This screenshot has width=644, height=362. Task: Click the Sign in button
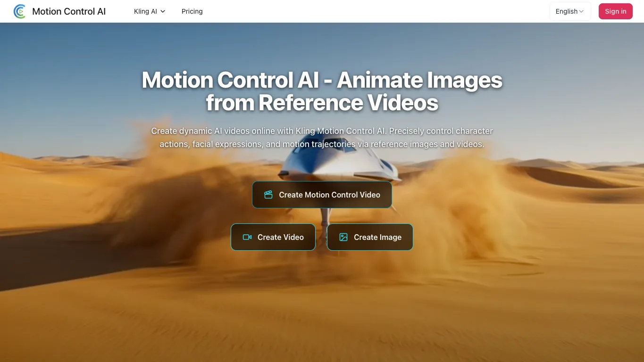[x=615, y=11]
